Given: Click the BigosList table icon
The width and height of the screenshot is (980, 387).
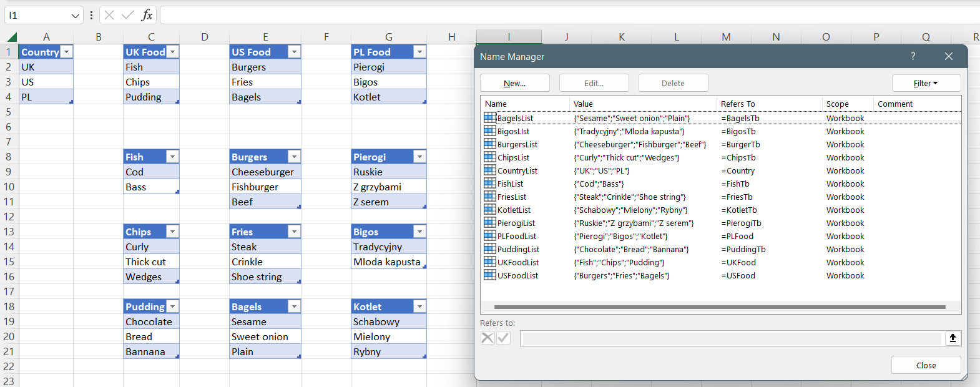Looking at the screenshot, I should click(x=490, y=130).
